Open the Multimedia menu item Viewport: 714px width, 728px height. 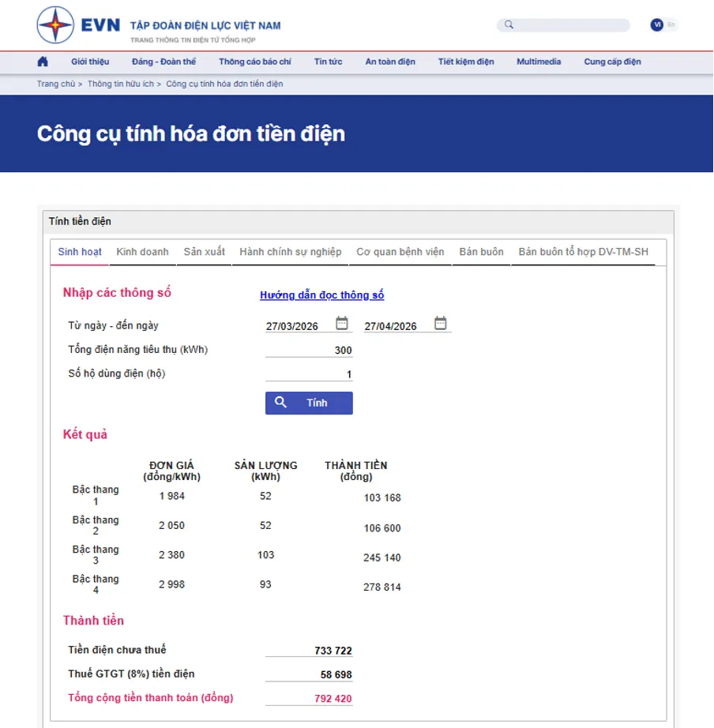click(x=538, y=61)
